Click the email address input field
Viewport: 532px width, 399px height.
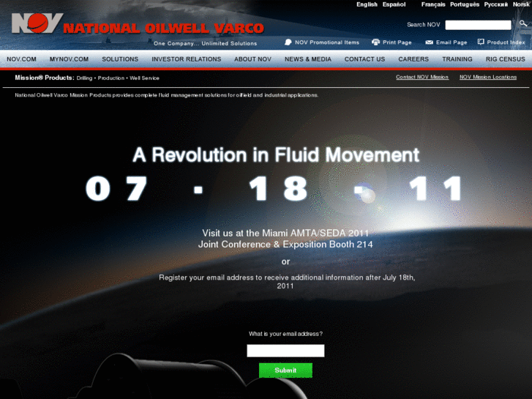[285, 351]
